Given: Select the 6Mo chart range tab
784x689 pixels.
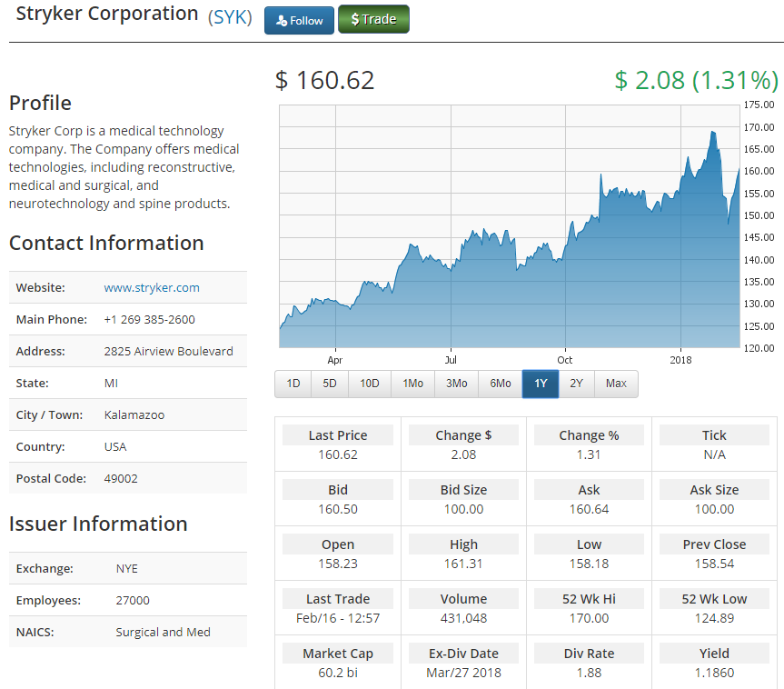Looking at the screenshot, I should pos(500,384).
